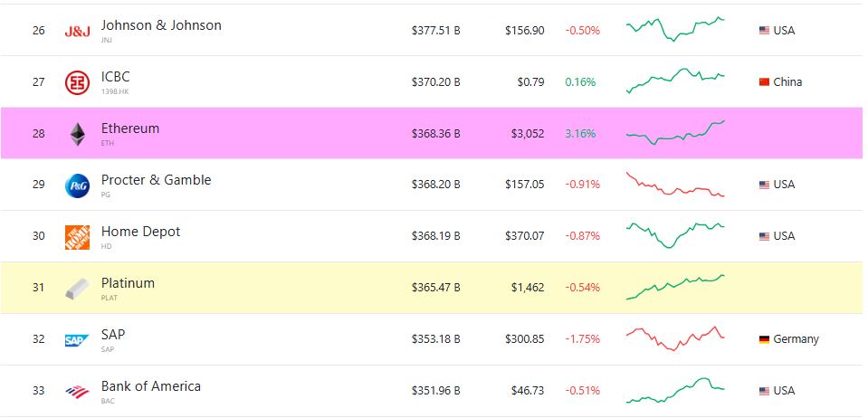Click the SAP red sparkline chart
This screenshot has width=868, height=418.
675,338
